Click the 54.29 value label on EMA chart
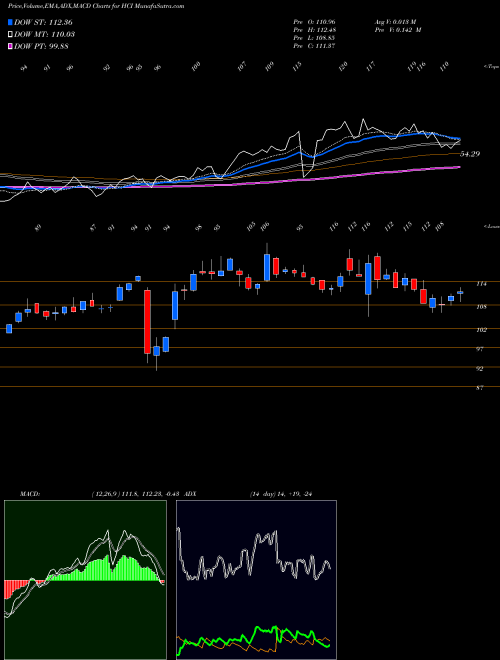The image size is (500, 660). [470, 154]
